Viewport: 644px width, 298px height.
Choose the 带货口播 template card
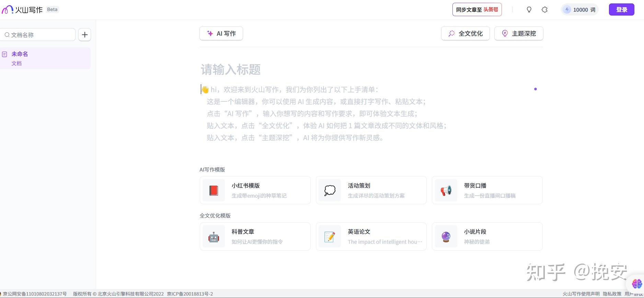tap(487, 190)
